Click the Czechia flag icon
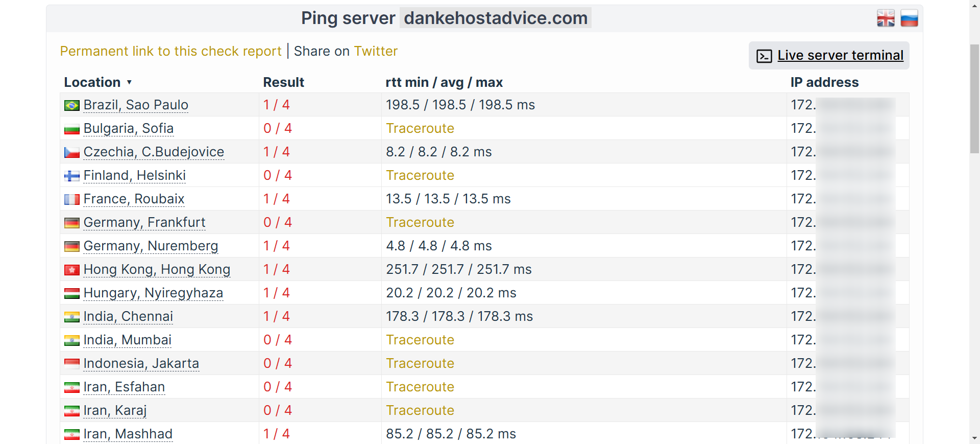This screenshot has height=444, width=980. pyautogui.click(x=71, y=152)
